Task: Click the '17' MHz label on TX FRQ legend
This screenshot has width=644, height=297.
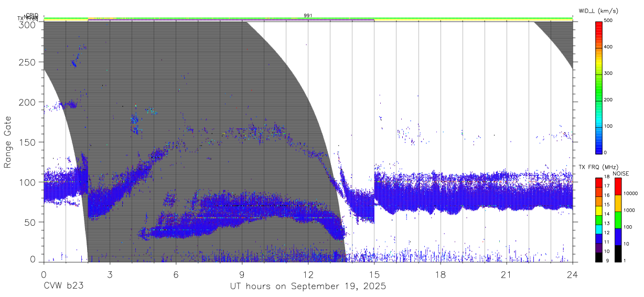Action: coord(607,186)
